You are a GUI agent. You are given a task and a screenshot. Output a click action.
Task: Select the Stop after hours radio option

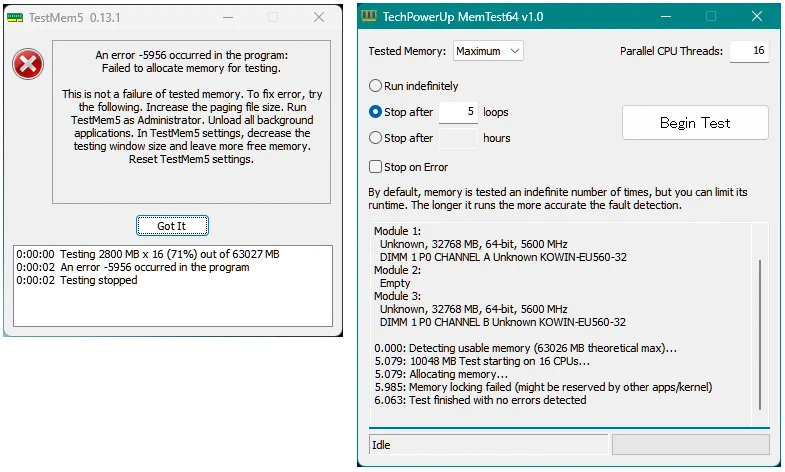point(375,138)
